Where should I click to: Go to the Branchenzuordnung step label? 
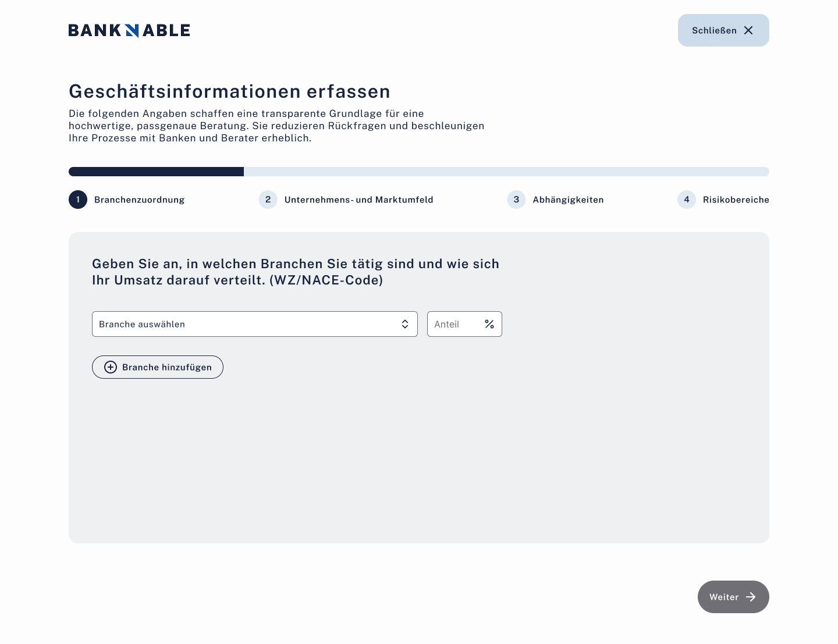[140, 200]
